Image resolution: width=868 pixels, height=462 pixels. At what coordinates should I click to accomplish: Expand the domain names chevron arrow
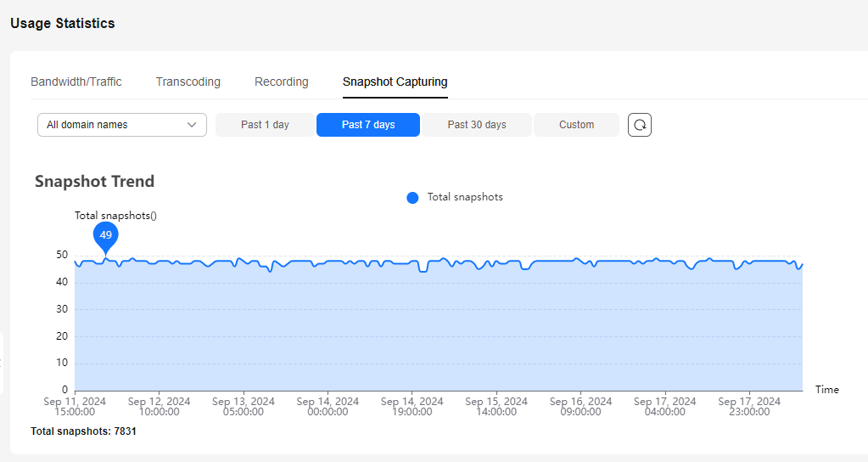192,125
